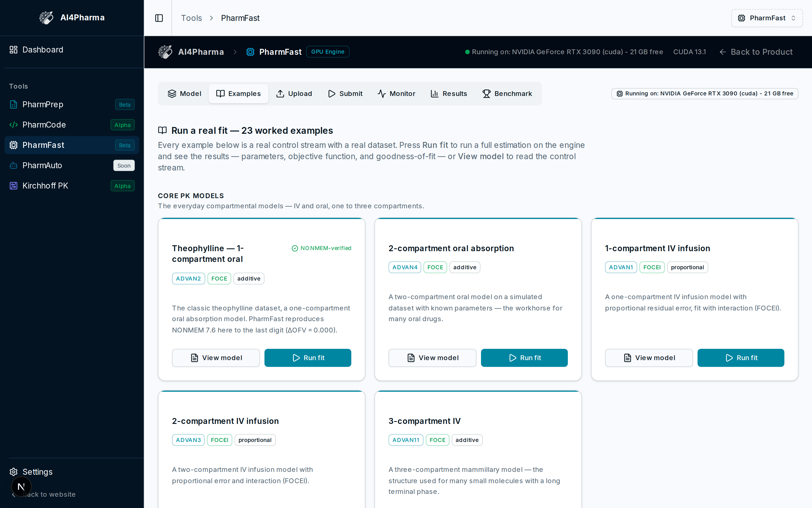Viewport: 812px width, 508px height.
Task: Switch to the Submit tab
Action: 345,94
